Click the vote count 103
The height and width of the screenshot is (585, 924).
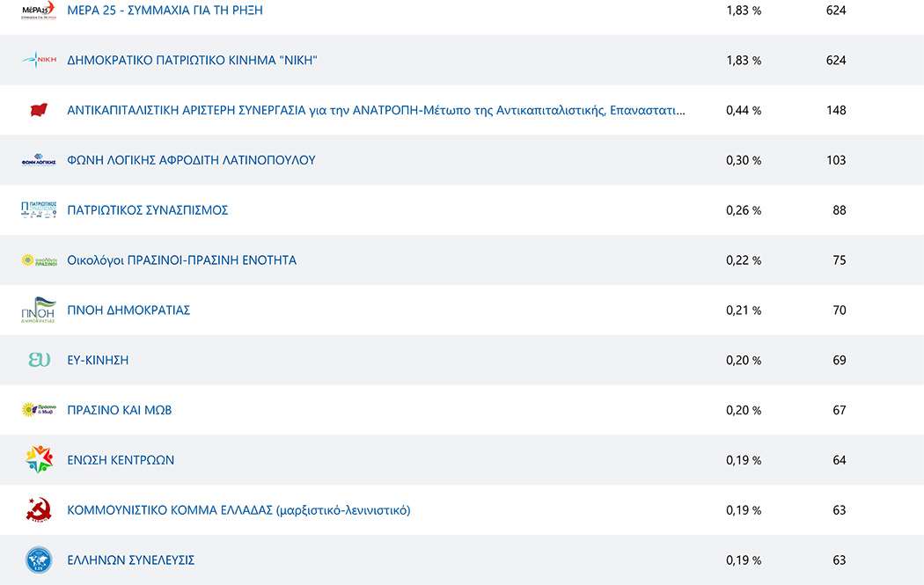pyautogui.click(x=836, y=160)
